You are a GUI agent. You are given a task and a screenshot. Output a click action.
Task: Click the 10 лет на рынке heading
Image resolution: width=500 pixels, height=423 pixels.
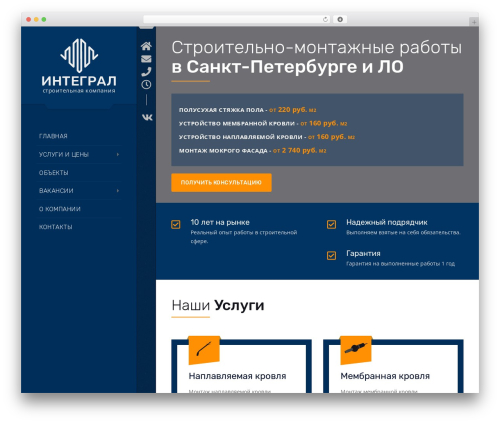[x=220, y=222]
